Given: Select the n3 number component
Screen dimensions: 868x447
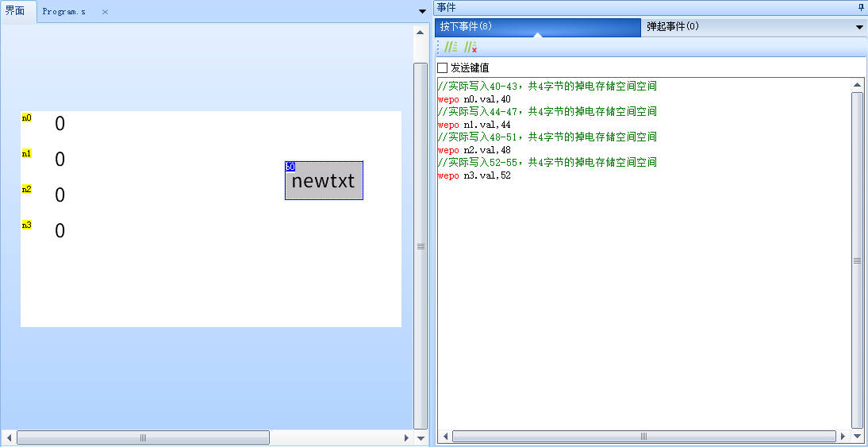Looking at the screenshot, I should point(60,230).
